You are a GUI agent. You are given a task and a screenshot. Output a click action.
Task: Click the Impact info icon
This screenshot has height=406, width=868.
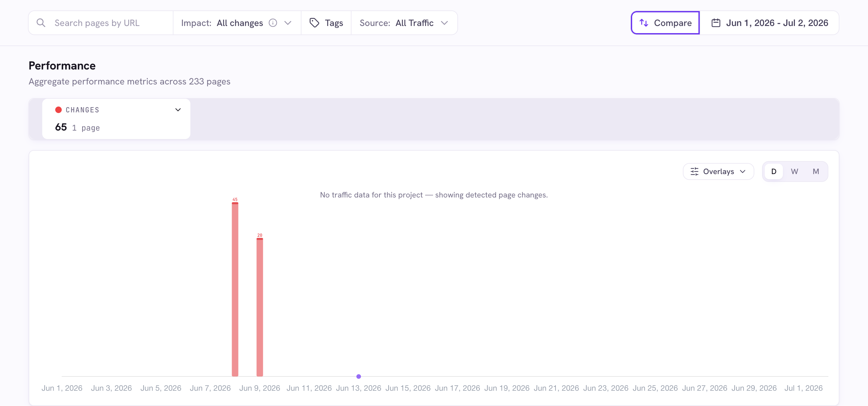pos(273,23)
